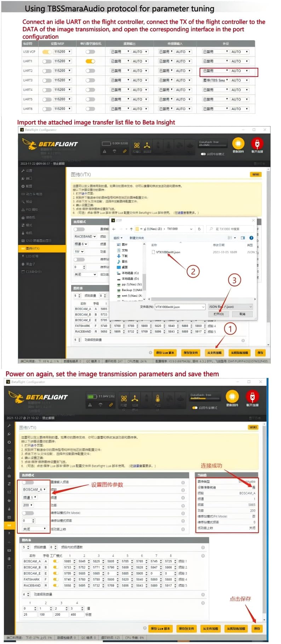Click configuration gear icon in bottom window sidebar
Screen dimensions: 281x644
[9, 442]
